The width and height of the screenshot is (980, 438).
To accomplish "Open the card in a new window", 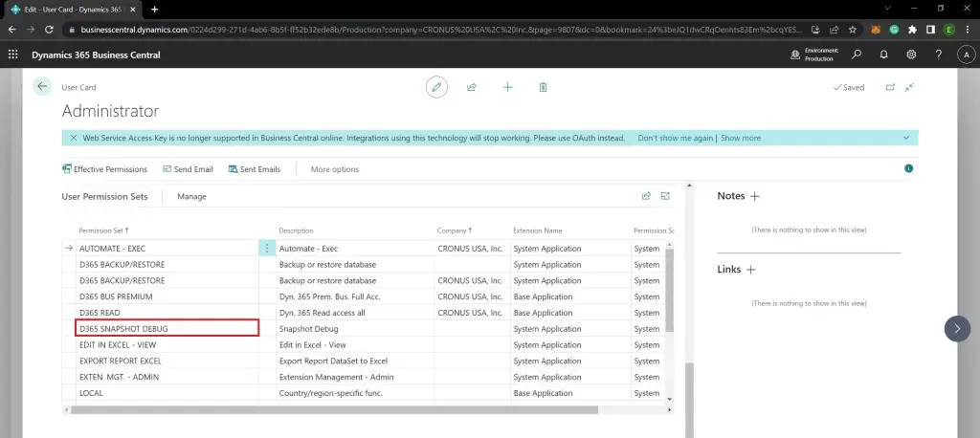I will click(890, 87).
